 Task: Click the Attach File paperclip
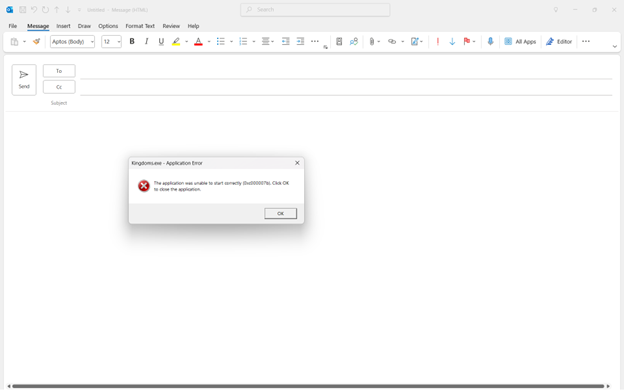372,41
